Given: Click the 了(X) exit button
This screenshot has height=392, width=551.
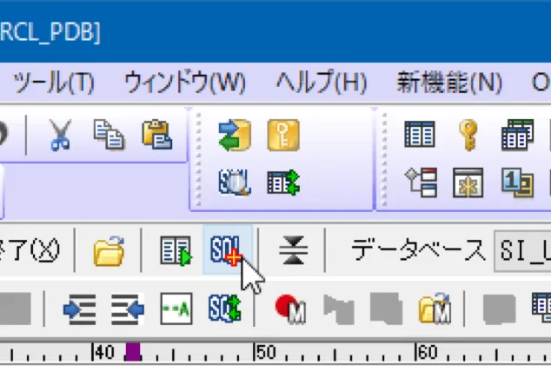Looking at the screenshot, I should [30, 250].
